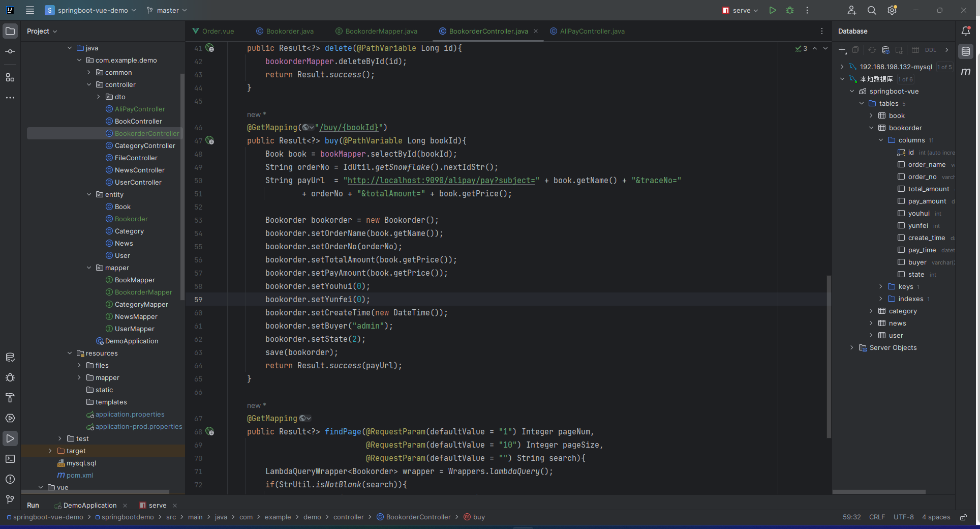Open the localhost alipay URL link
Image resolution: width=980 pixels, height=529 pixels.
[x=441, y=181]
